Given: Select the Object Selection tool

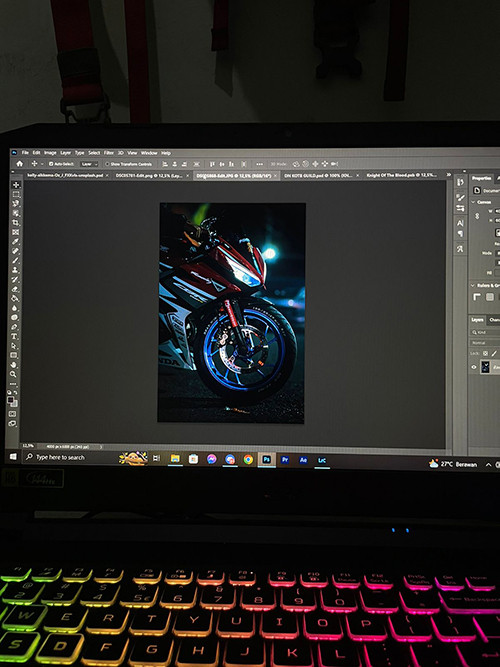Looking at the screenshot, I should click(16, 213).
